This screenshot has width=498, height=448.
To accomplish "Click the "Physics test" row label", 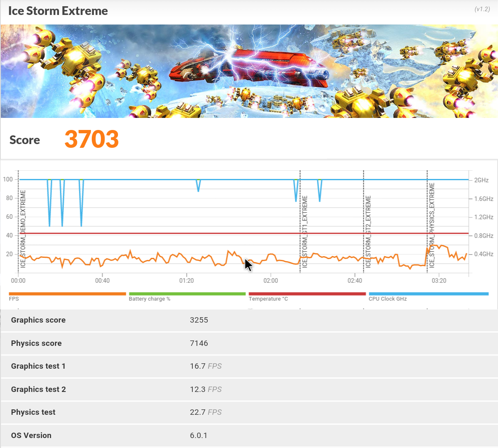I will [33, 412].
